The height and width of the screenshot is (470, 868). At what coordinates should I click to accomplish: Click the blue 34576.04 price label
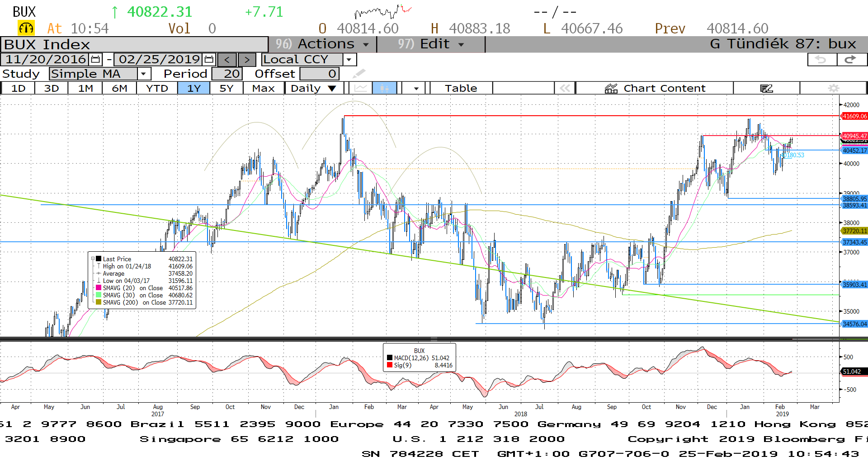coord(854,324)
